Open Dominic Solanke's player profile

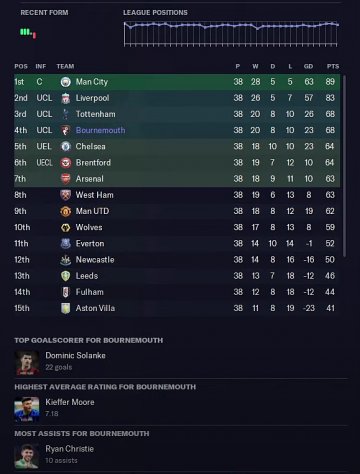(x=75, y=356)
